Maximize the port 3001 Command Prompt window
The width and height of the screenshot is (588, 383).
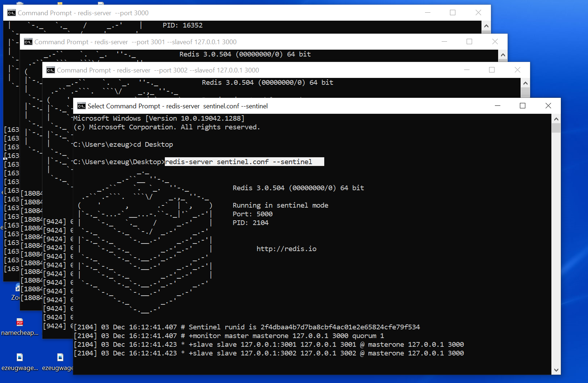(469, 42)
